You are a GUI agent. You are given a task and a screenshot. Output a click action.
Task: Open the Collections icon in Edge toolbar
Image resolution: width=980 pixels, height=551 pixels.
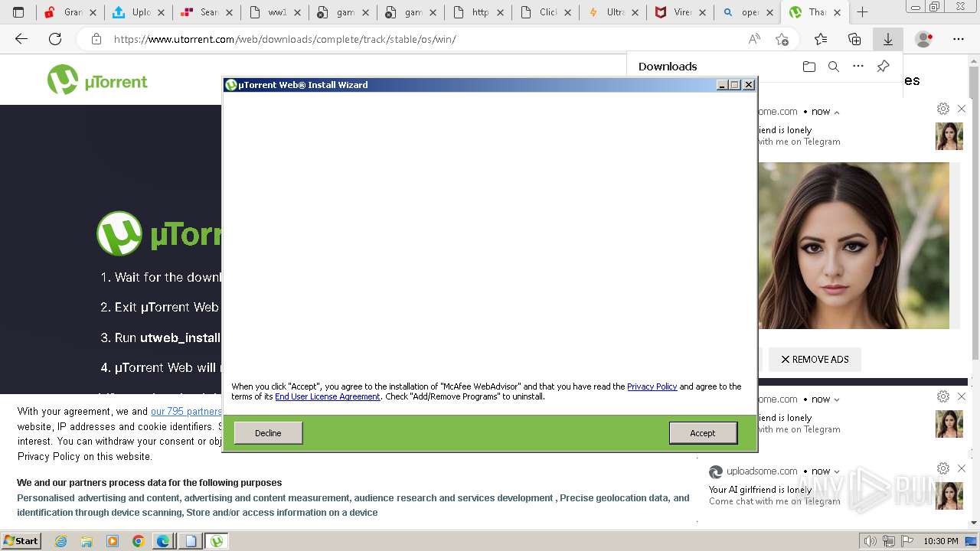[x=854, y=39]
